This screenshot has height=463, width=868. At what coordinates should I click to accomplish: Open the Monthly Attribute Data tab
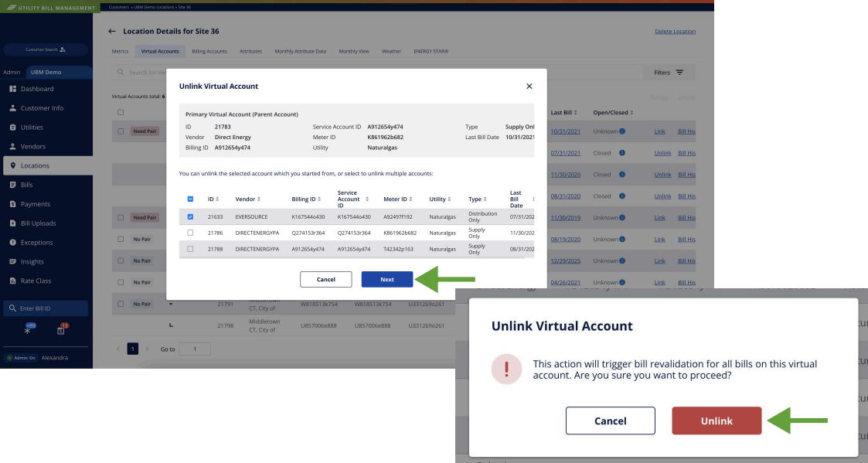(300, 52)
